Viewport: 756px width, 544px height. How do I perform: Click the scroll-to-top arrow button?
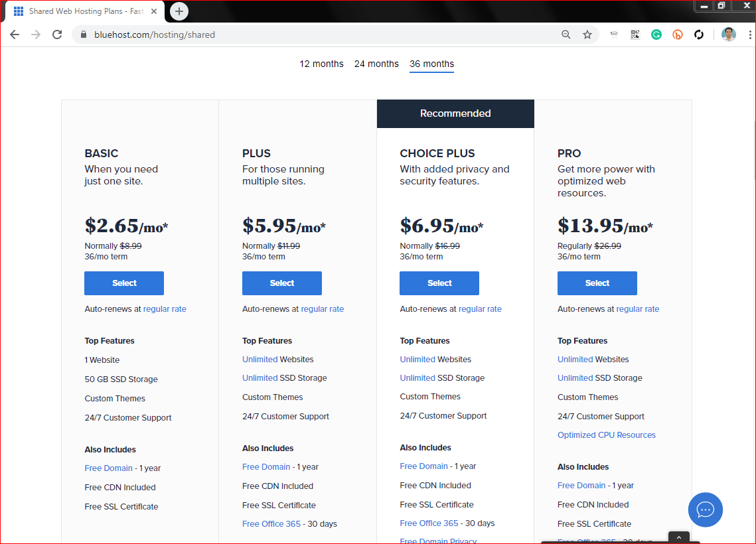click(x=679, y=537)
